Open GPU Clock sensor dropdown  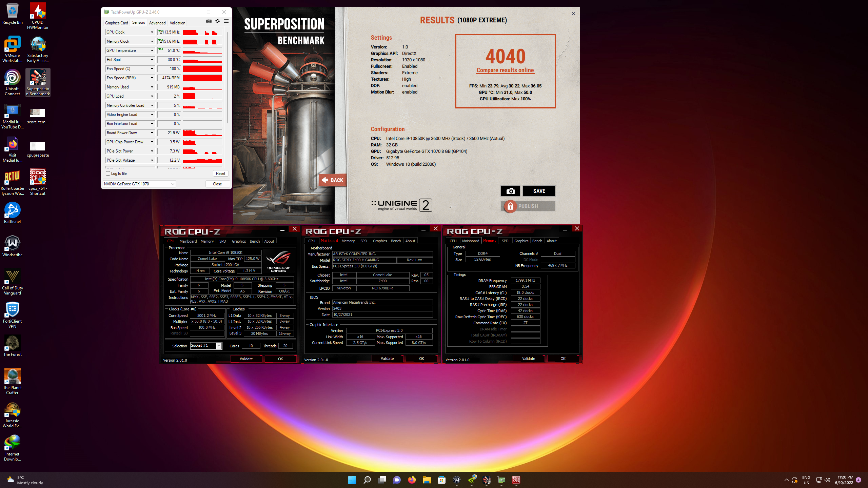pyautogui.click(x=152, y=32)
